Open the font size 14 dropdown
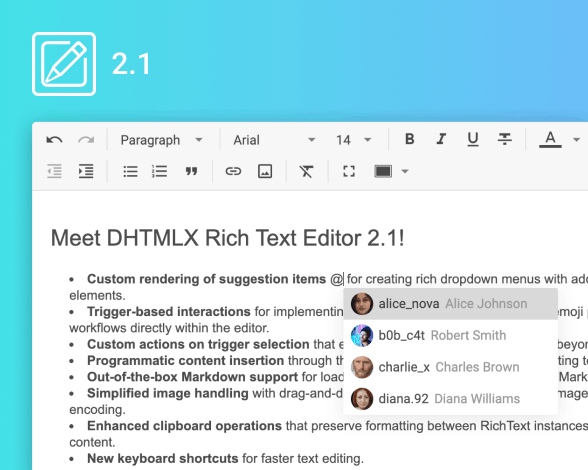Screen dimensions: 588x470 click(x=353, y=140)
